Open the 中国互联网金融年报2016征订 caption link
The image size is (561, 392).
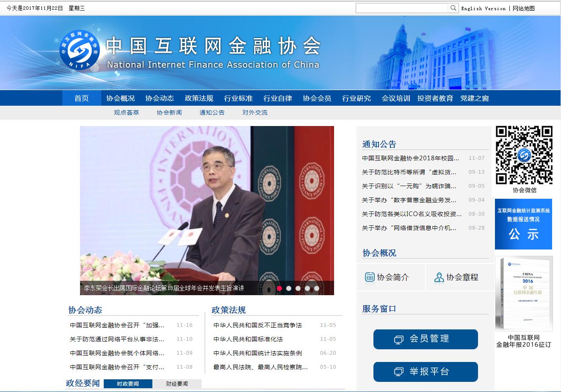[524, 341]
